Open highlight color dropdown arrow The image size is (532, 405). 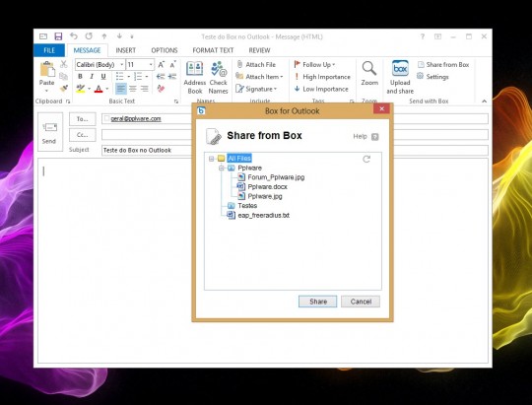(x=89, y=89)
